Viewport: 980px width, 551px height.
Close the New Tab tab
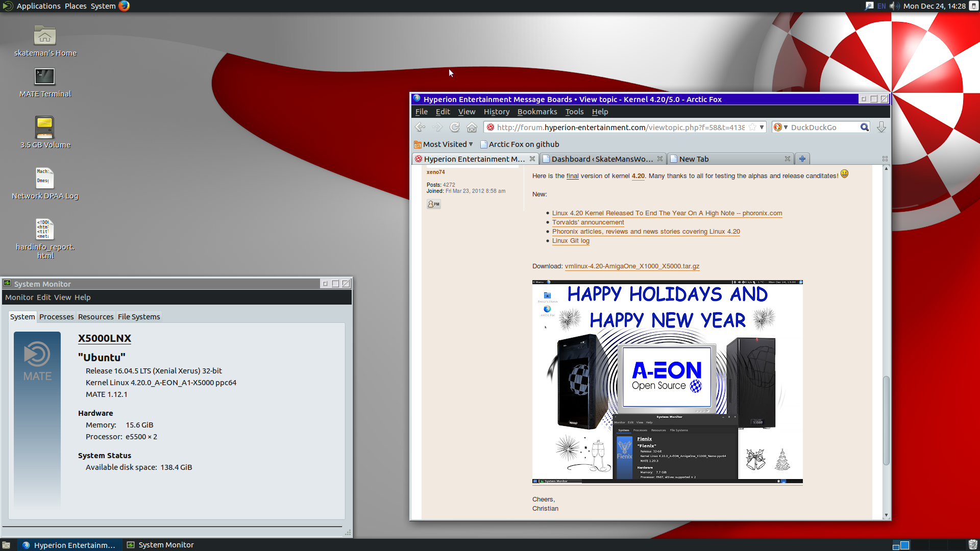tap(788, 159)
